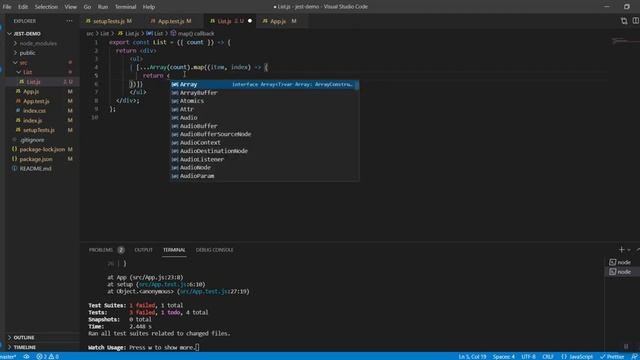Open the launch profile dropdown arrow
640x360 pixels.
point(629,250)
